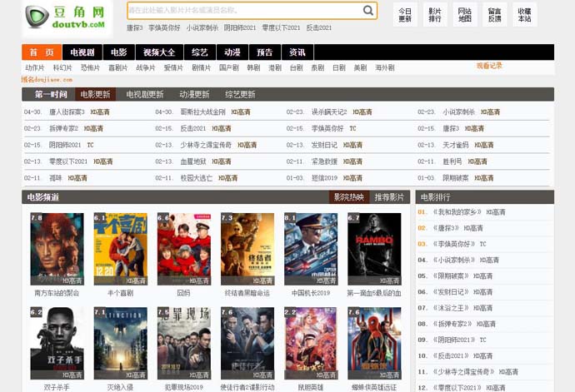Open the 资讯 navigation item
This screenshot has height=392, width=575.
tap(297, 52)
